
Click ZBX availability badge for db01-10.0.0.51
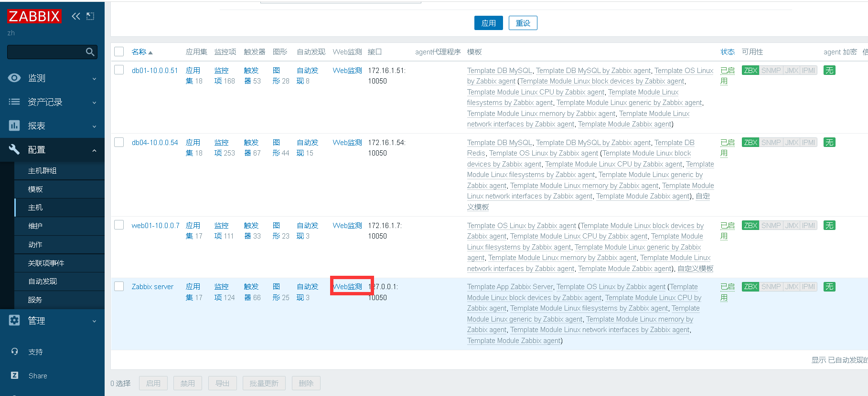point(750,71)
